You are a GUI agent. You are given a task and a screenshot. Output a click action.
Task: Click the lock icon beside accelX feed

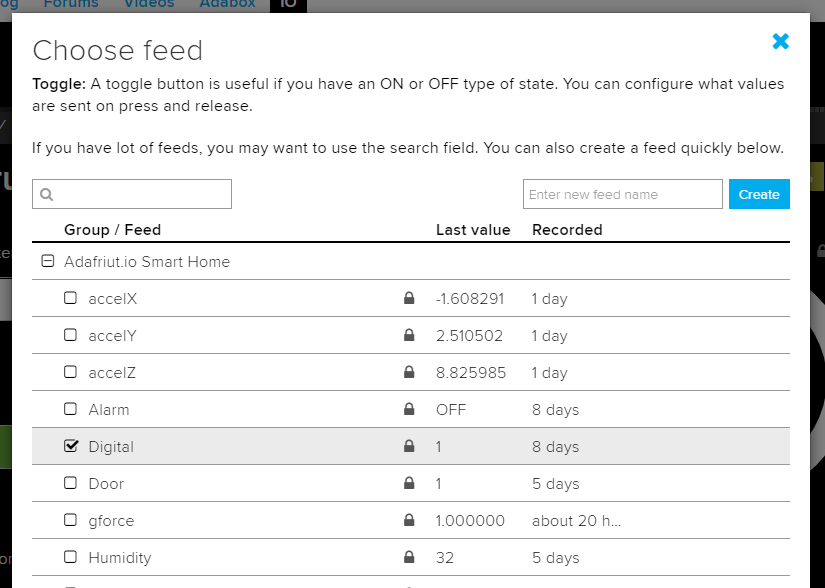click(409, 298)
